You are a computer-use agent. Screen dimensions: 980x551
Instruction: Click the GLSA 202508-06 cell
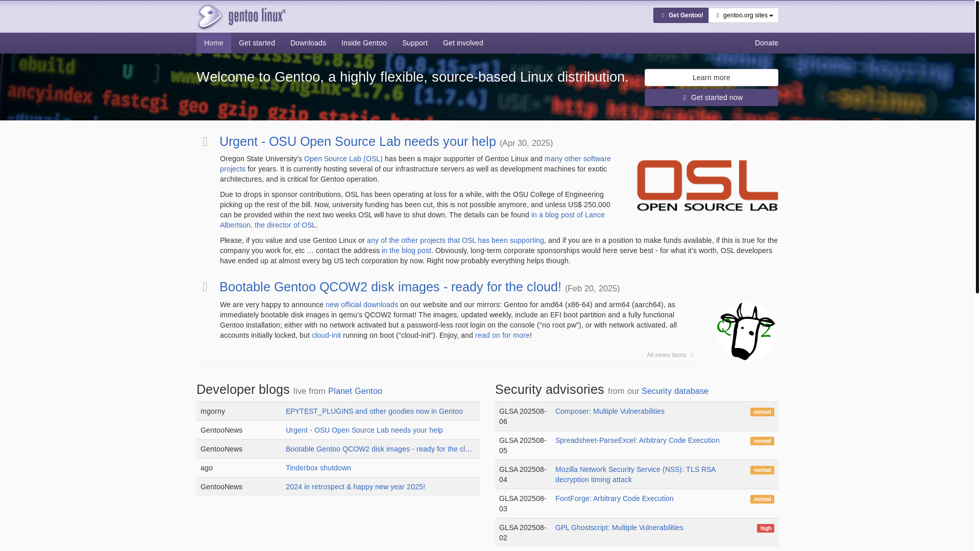pos(523,416)
